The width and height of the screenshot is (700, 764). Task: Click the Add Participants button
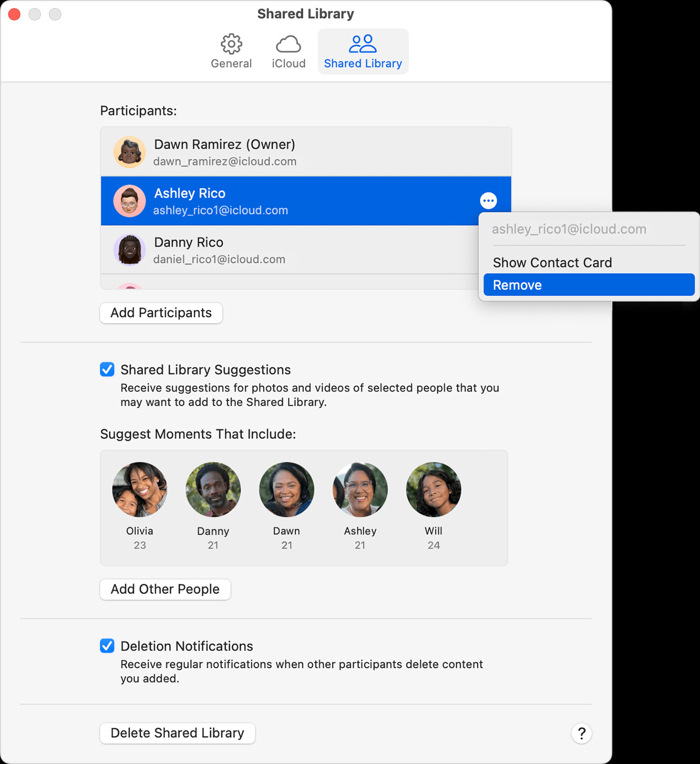pyautogui.click(x=161, y=313)
